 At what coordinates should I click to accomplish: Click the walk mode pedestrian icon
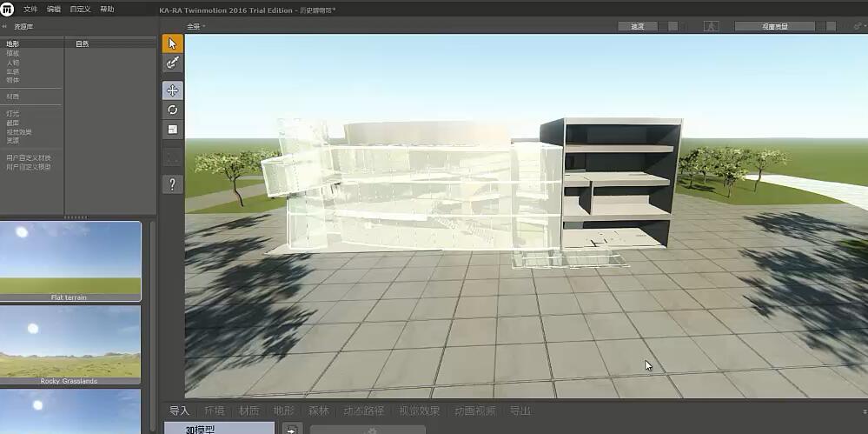click(x=712, y=26)
